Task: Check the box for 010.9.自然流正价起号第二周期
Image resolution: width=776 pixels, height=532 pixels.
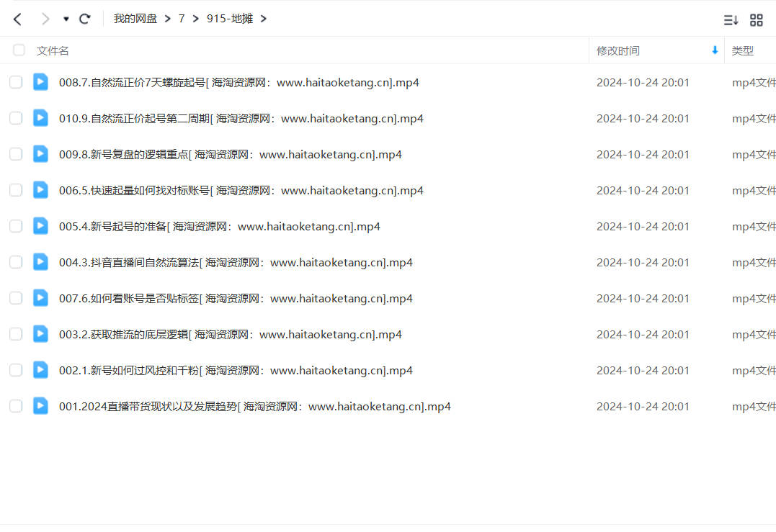Action: (16, 118)
